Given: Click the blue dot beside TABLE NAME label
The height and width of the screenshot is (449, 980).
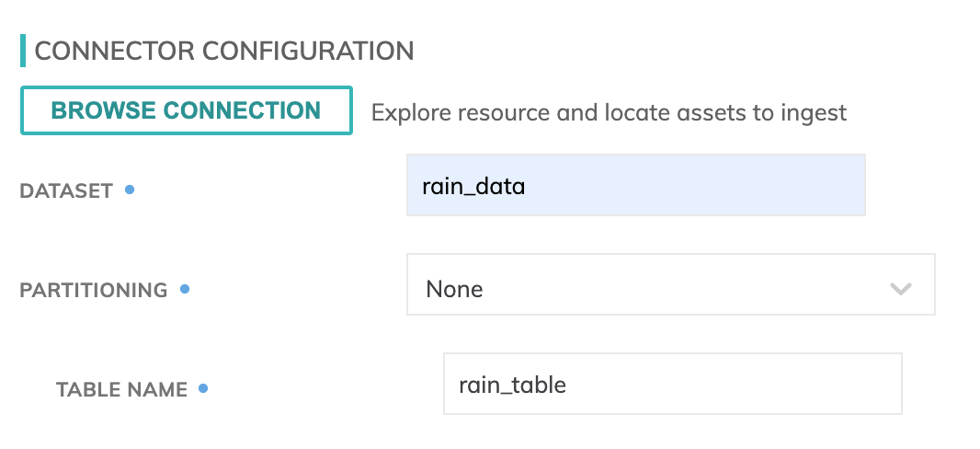Looking at the screenshot, I should pyautogui.click(x=203, y=388).
